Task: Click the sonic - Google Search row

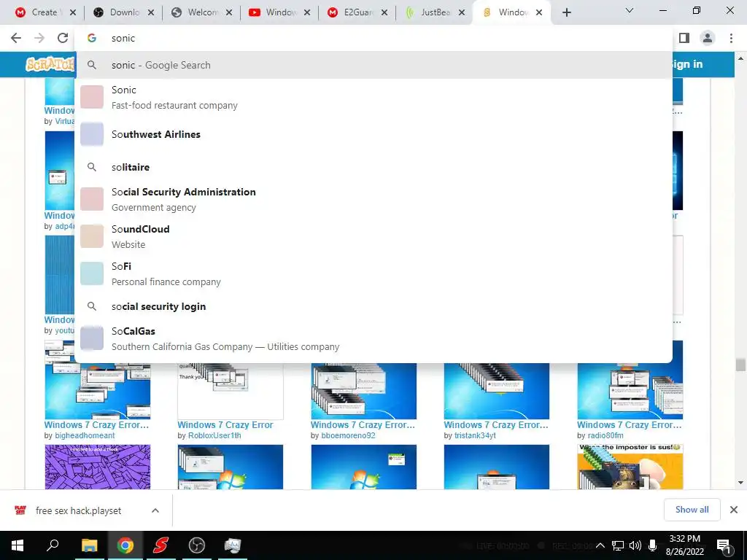Action: pyautogui.click(x=373, y=65)
